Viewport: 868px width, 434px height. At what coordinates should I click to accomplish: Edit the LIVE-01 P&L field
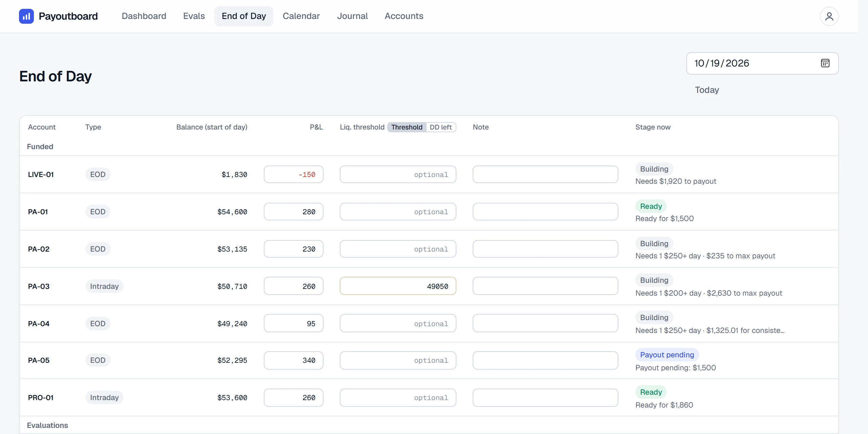click(294, 174)
